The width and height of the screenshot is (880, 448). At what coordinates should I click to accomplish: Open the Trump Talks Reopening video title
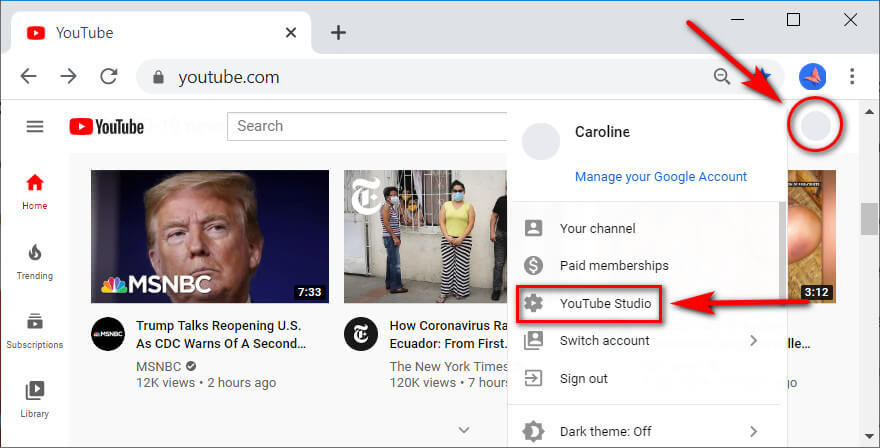click(x=221, y=335)
